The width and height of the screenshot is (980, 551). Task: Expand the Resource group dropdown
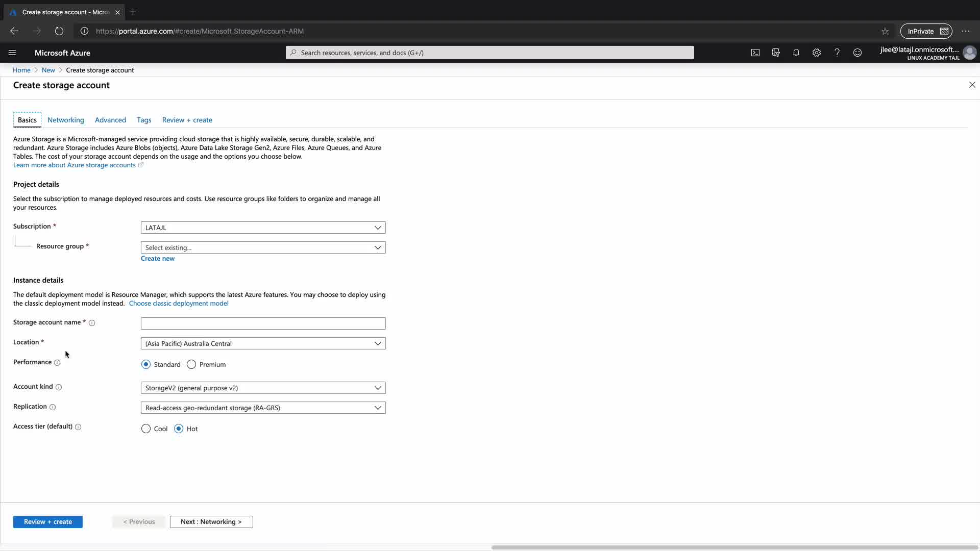click(263, 247)
